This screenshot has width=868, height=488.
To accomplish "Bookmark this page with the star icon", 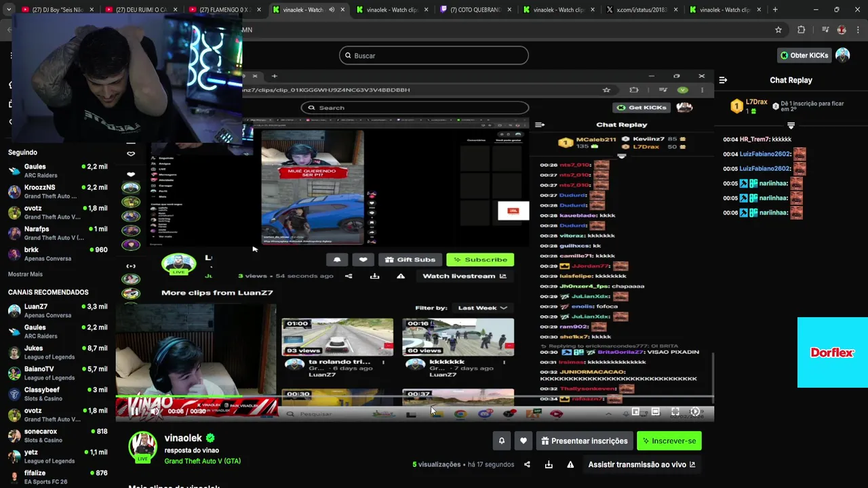I will point(778,30).
